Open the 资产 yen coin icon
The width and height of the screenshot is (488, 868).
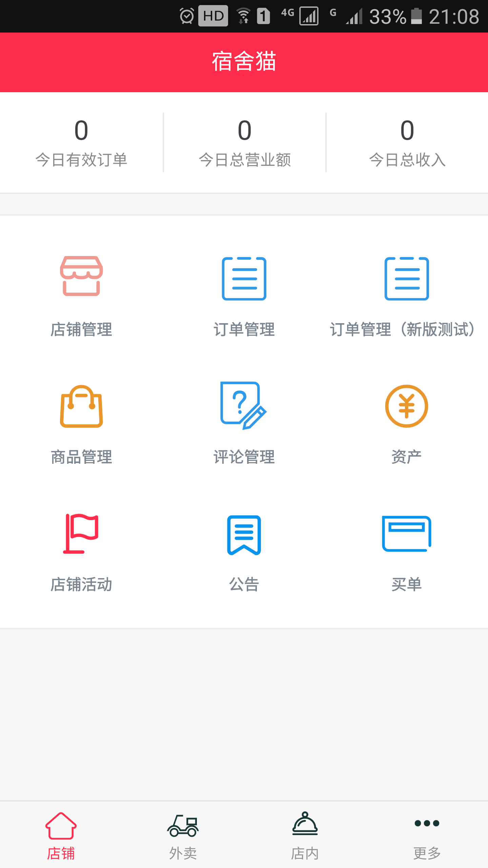(407, 406)
